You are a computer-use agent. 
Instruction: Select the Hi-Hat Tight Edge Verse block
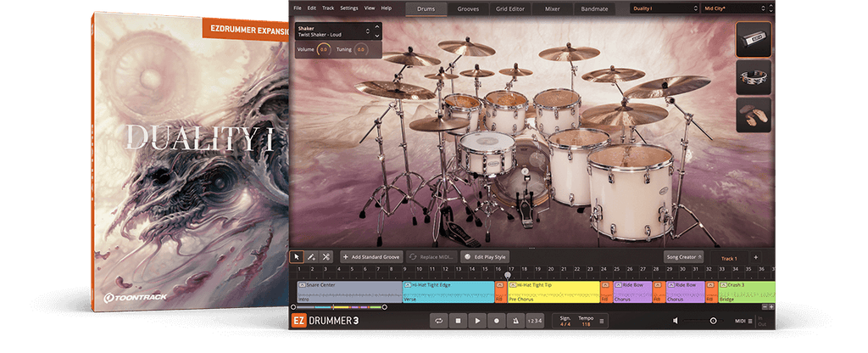448,292
